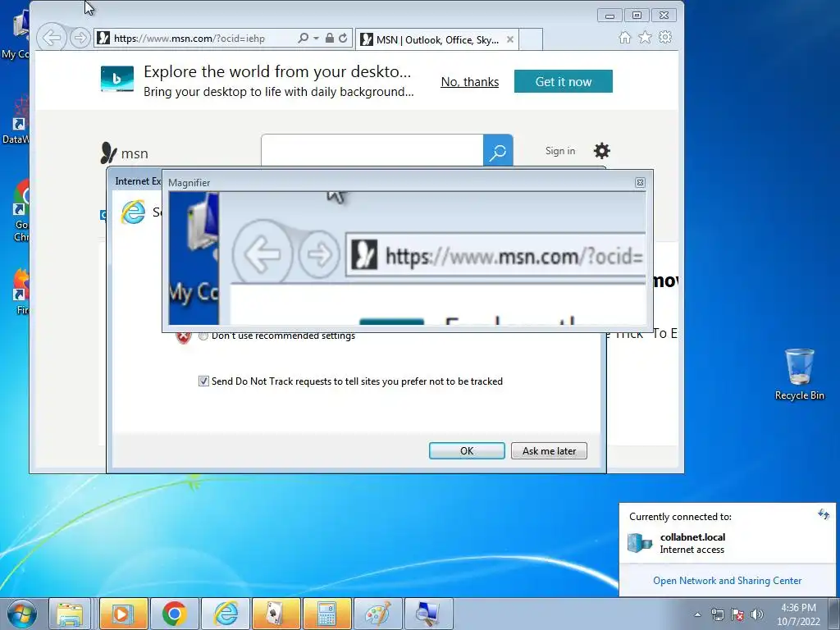This screenshot has height=630, width=840.
Task: Open the address bar autocomplete dropdown arrow
Action: (x=316, y=38)
